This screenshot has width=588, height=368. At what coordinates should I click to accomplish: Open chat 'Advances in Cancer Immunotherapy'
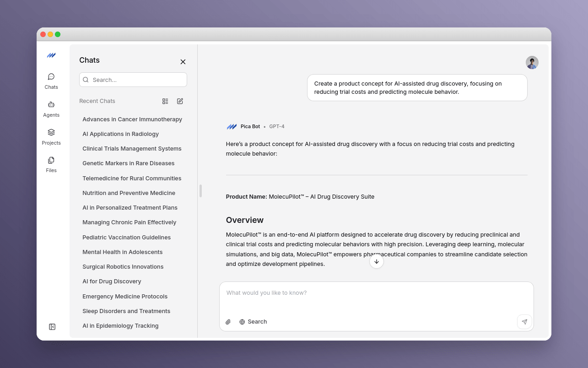tap(132, 119)
